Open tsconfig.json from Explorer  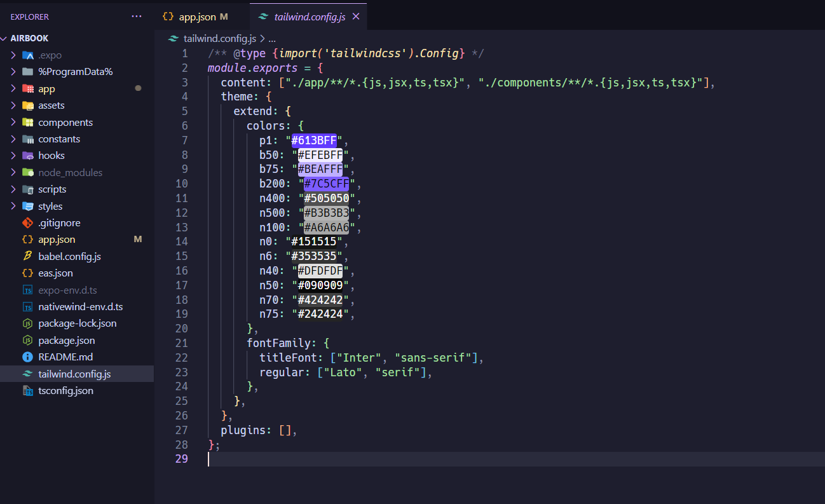point(65,391)
